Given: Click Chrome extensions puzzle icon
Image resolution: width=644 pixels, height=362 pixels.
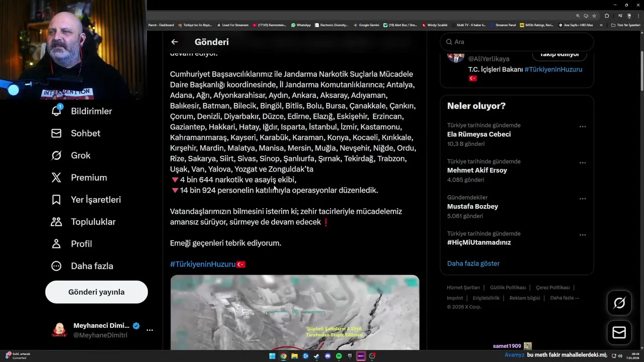Looking at the screenshot, I should click(x=607, y=16).
